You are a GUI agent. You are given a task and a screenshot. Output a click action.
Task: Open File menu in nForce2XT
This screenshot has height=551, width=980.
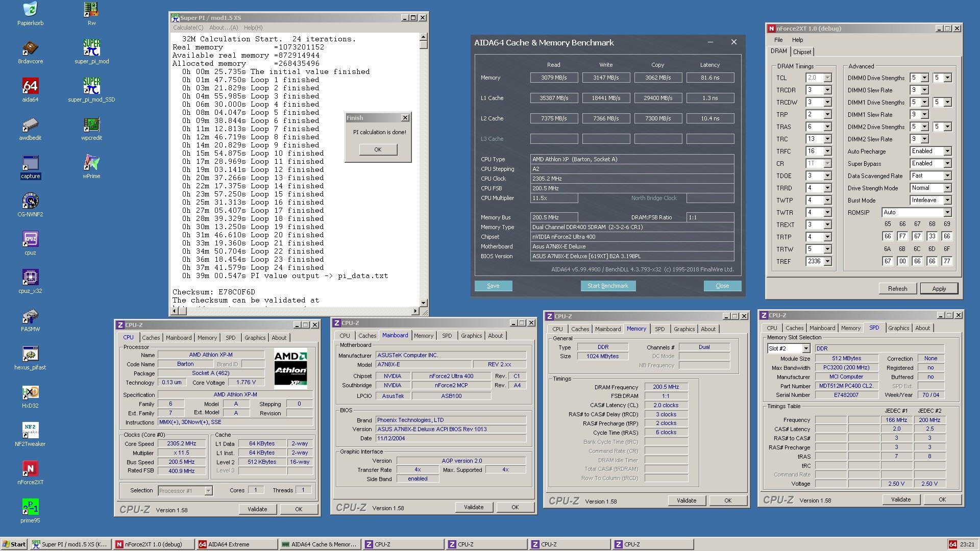point(778,40)
